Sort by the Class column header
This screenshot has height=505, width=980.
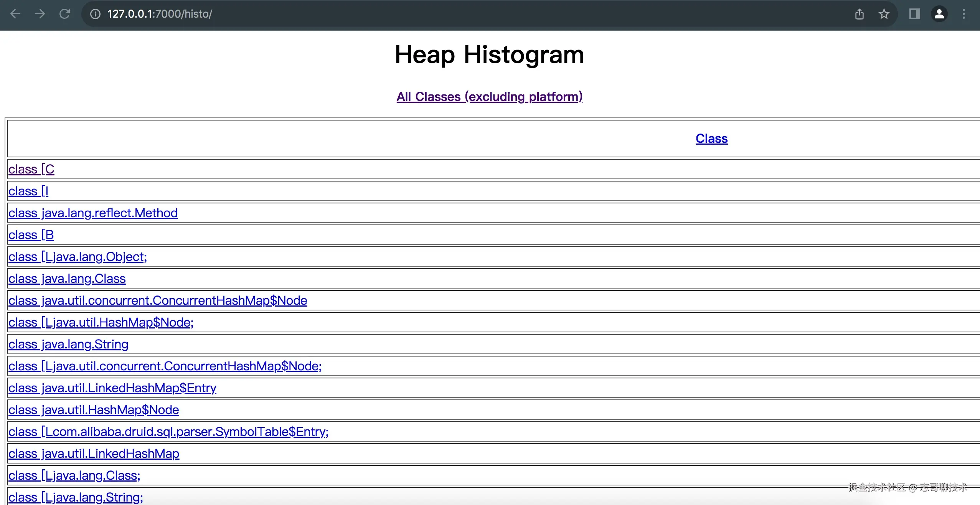click(711, 139)
